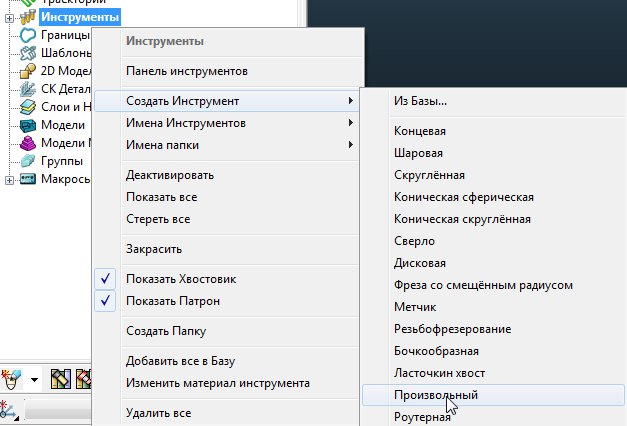Click the Группы icon
This screenshot has height=426, width=627.
click(28, 161)
